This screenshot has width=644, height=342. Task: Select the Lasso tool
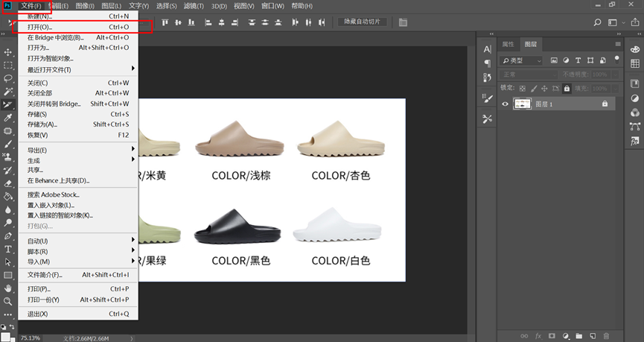[8, 78]
